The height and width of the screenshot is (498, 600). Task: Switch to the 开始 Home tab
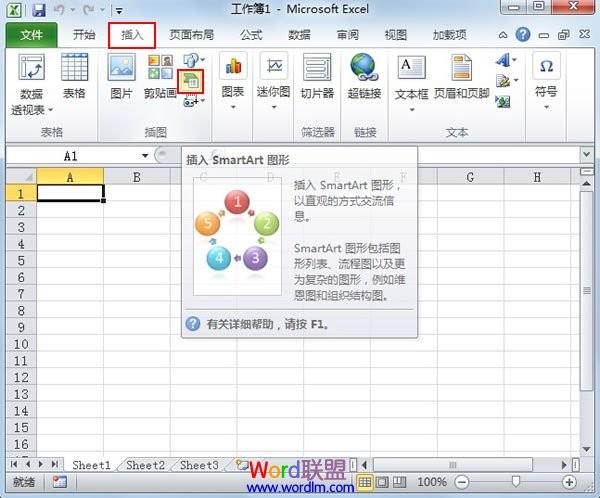coord(84,35)
